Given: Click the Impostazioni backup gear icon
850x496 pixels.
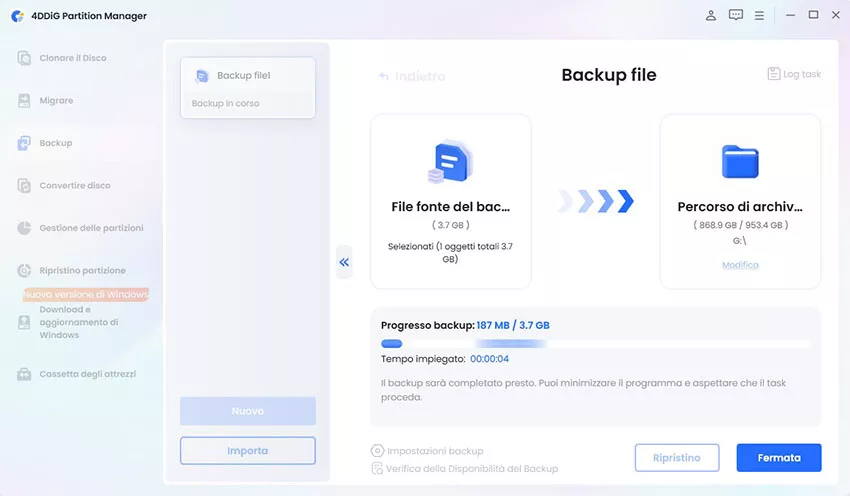Looking at the screenshot, I should click(x=377, y=451).
